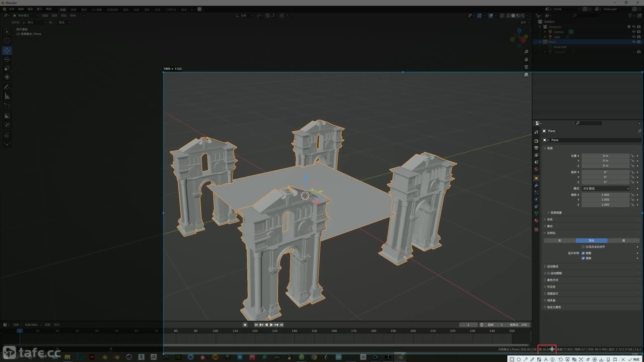The width and height of the screenshot is (644, 362).
Task: Switch perspective/orthographic with the grid icon
Action: coord(526,75)
